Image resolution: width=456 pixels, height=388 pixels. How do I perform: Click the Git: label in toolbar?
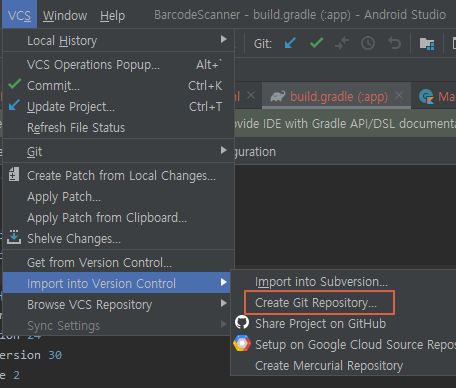pos(263,44)
